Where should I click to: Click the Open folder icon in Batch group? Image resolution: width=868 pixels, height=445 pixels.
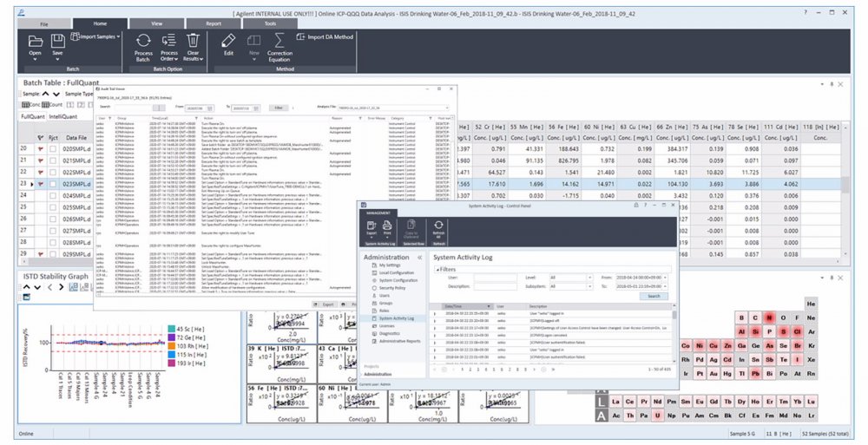36,41
